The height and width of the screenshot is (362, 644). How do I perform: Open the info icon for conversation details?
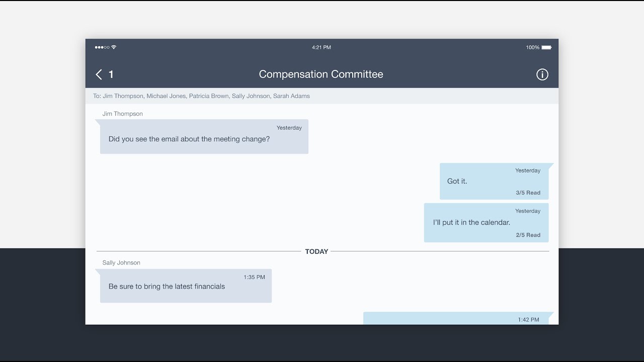542,74
